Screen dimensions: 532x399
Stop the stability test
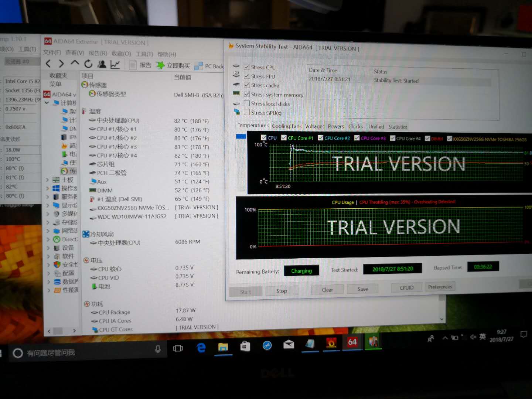[x=282, y=291]
